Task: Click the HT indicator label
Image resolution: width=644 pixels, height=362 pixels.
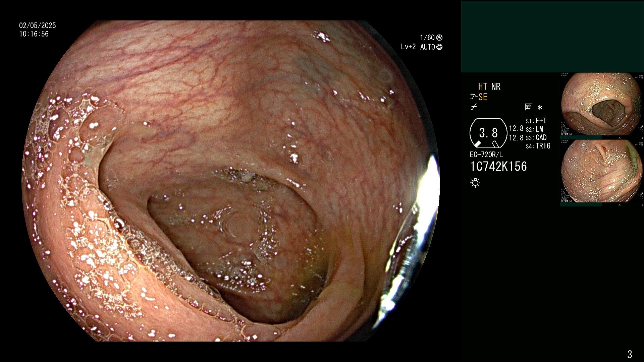Action: [x=483, y=87]
